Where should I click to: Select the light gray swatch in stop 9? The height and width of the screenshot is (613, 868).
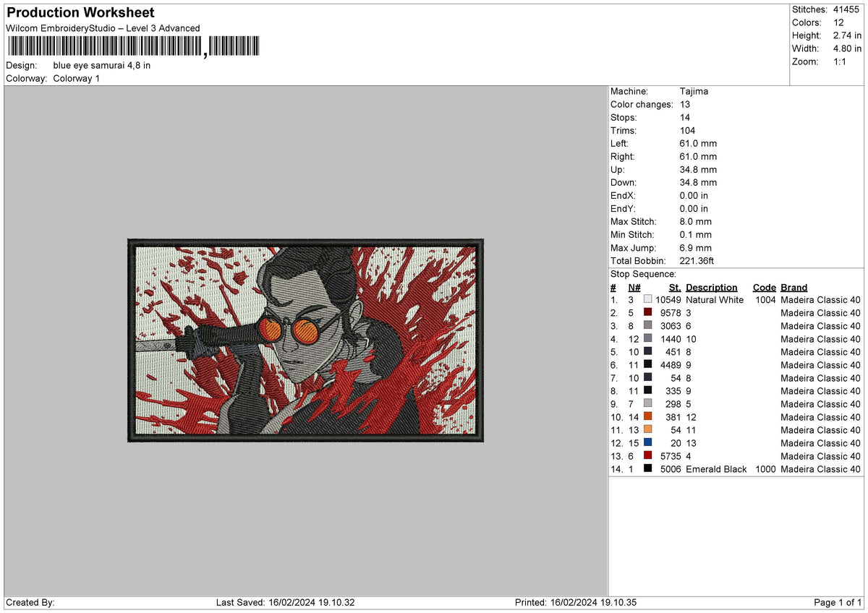coord(647,404)
